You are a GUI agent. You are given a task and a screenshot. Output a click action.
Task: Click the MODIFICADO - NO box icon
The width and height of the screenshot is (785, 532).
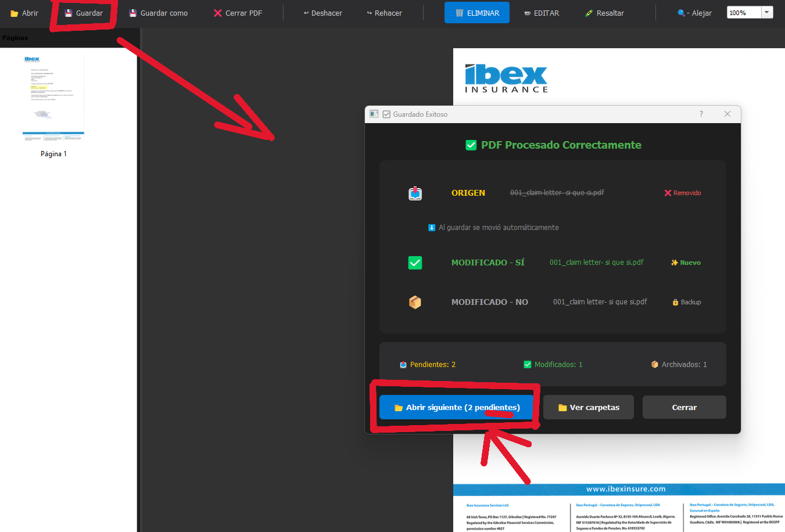tap(415, 302)
